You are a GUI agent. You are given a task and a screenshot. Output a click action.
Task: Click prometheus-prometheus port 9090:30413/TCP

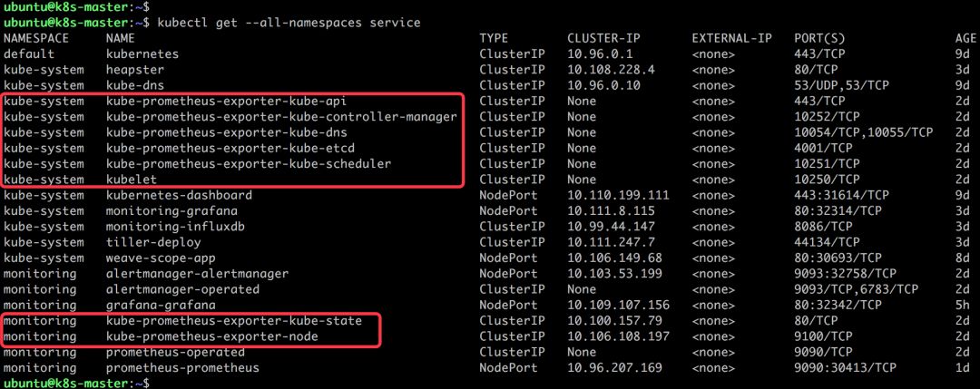coord(845,368)
